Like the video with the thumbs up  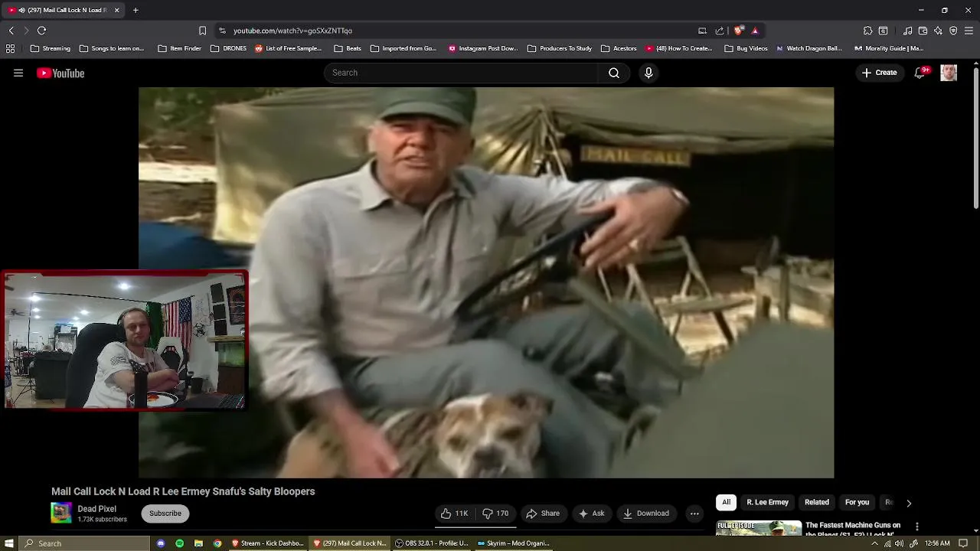[455, 514]
